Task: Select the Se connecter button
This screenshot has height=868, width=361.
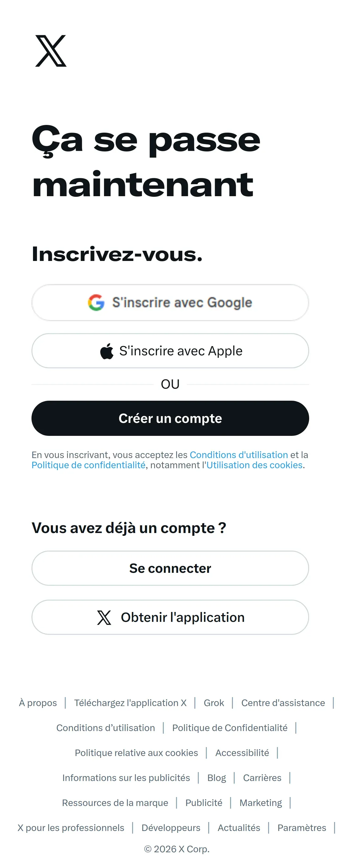Action: (170, 568)
